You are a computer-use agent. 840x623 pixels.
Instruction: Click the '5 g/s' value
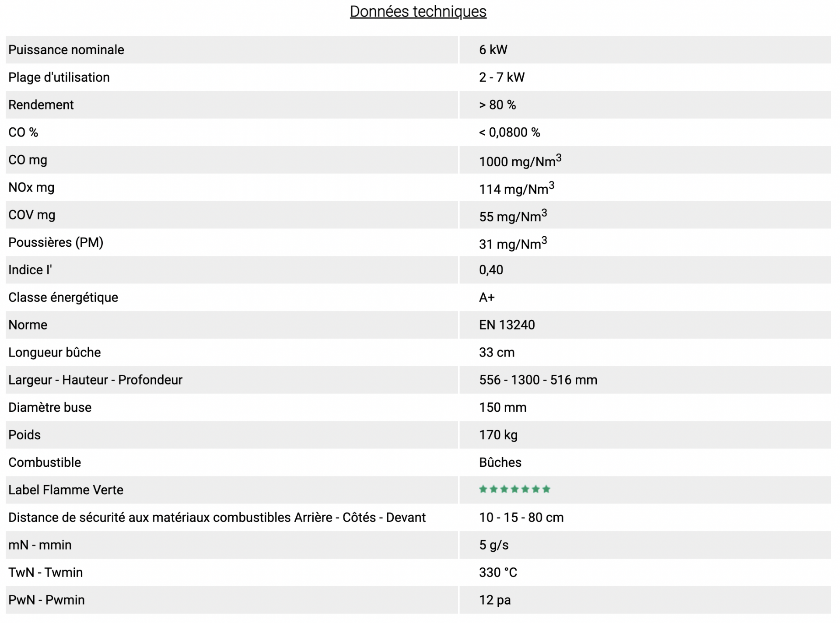[x=494, y=546]
